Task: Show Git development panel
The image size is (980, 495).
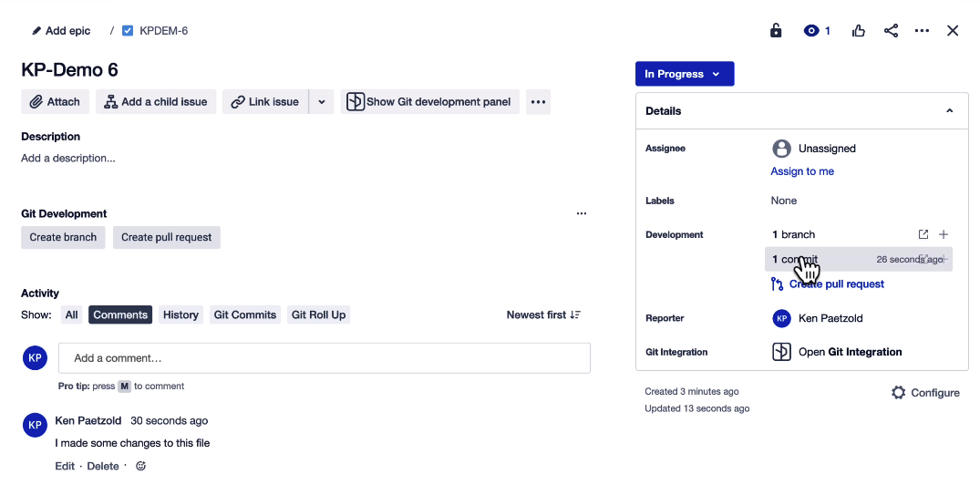Action: (429, 102)
